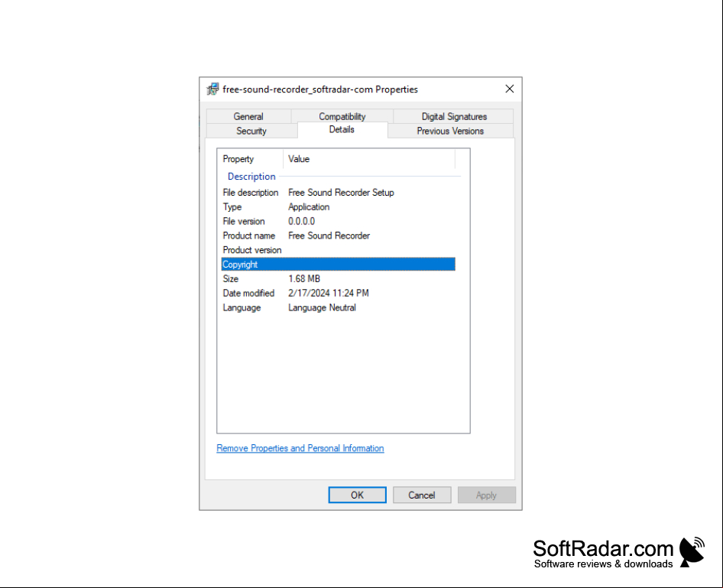Screen dimensions: 723x588
Task: Switch to the Security tab
Action: [x=251, y=131]
